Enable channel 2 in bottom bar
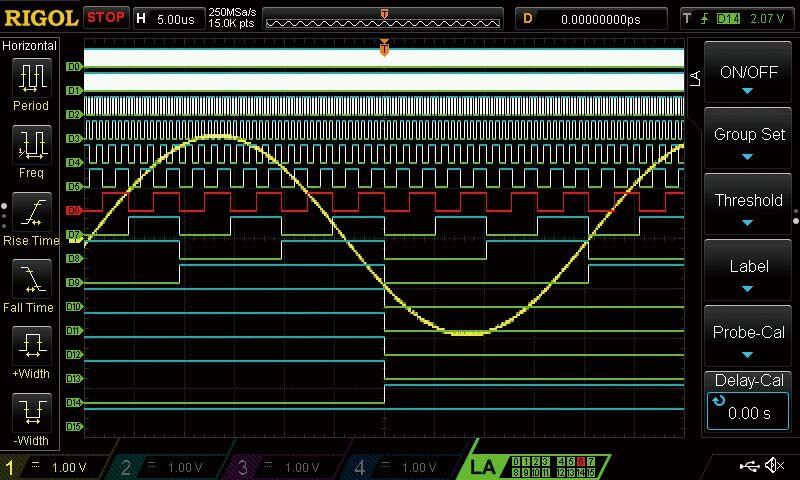Viewport: 800px width, 480px height. pos(172,467)
